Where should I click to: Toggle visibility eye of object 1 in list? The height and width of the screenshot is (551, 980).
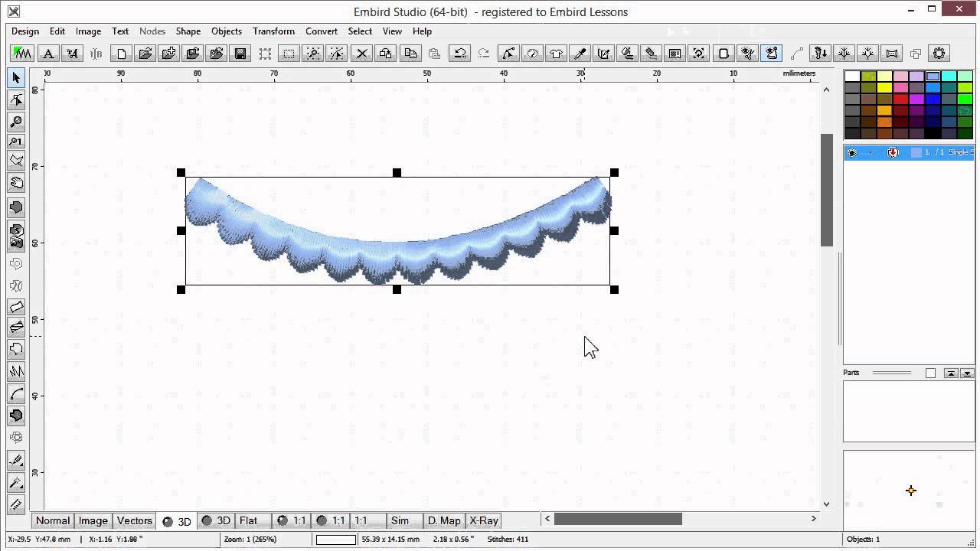[x=852, y=153]
